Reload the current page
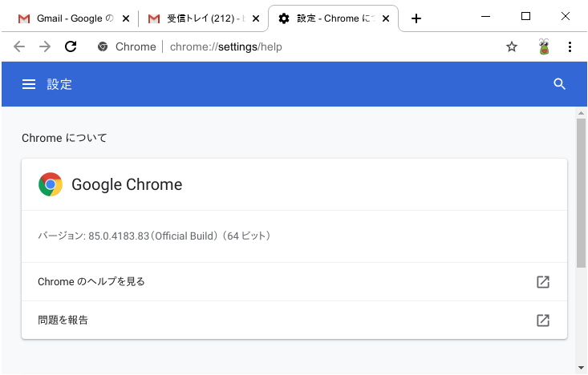 click(x=71, y=46)
